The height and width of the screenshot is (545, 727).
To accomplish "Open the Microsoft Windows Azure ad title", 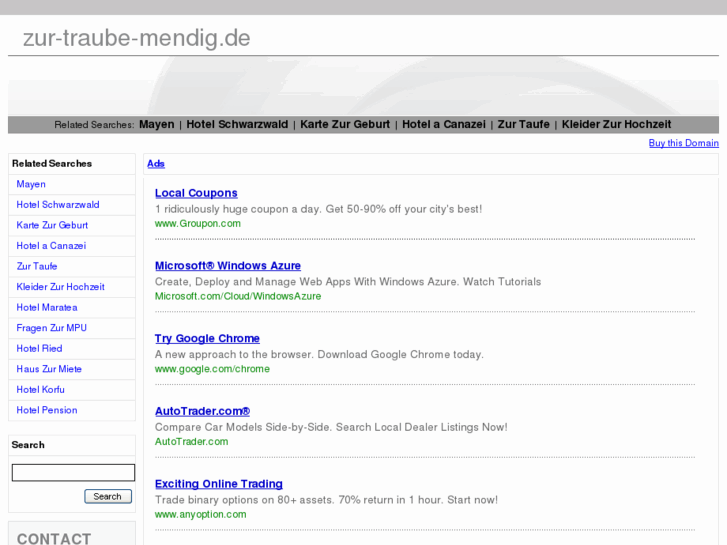I will pos(228,266).
